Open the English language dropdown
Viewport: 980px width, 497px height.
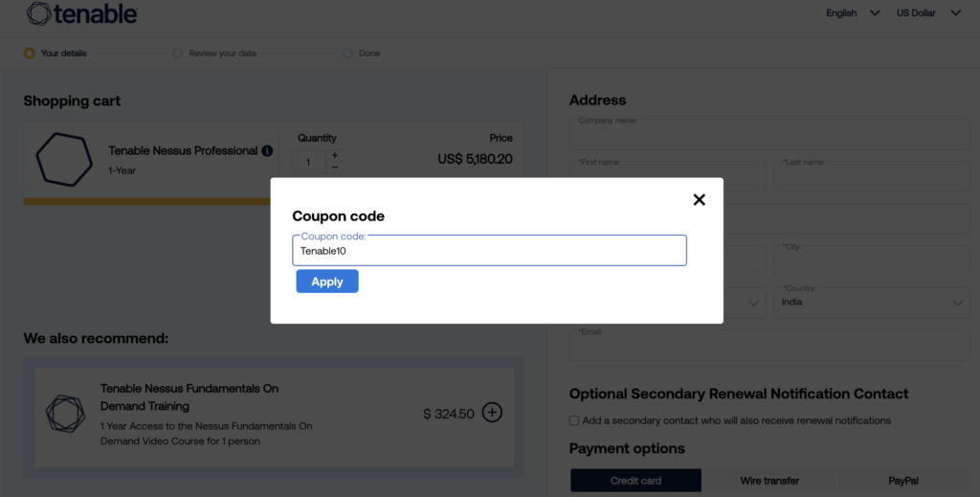click(853, 13)
